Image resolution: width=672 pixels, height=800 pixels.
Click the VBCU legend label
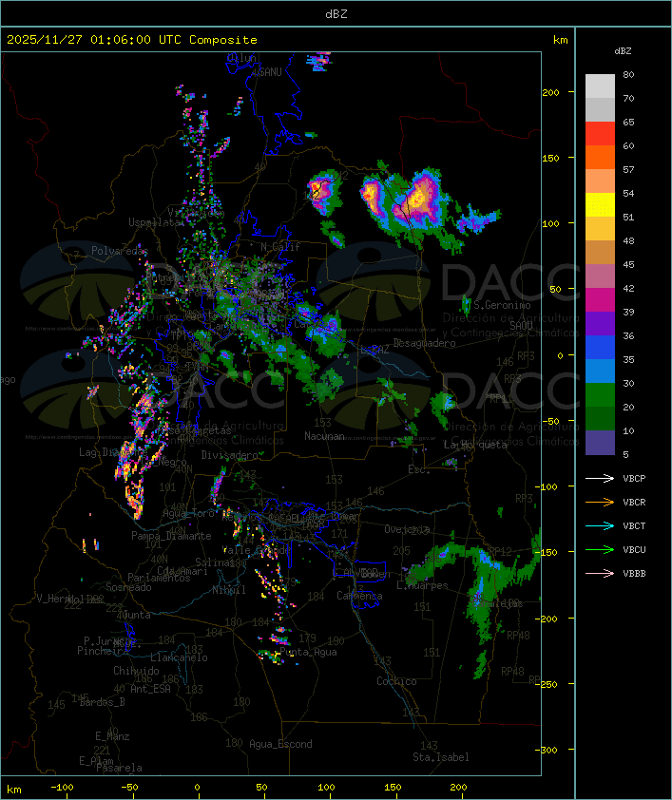634,549
